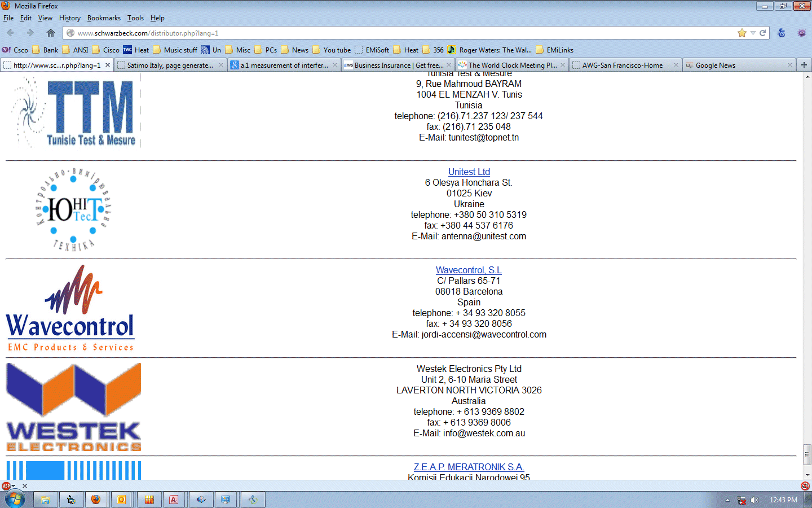This screenshot has height=508, width=812.
Task: Open Windows Explorer from taskbar
Action: [x=46, y=500]
